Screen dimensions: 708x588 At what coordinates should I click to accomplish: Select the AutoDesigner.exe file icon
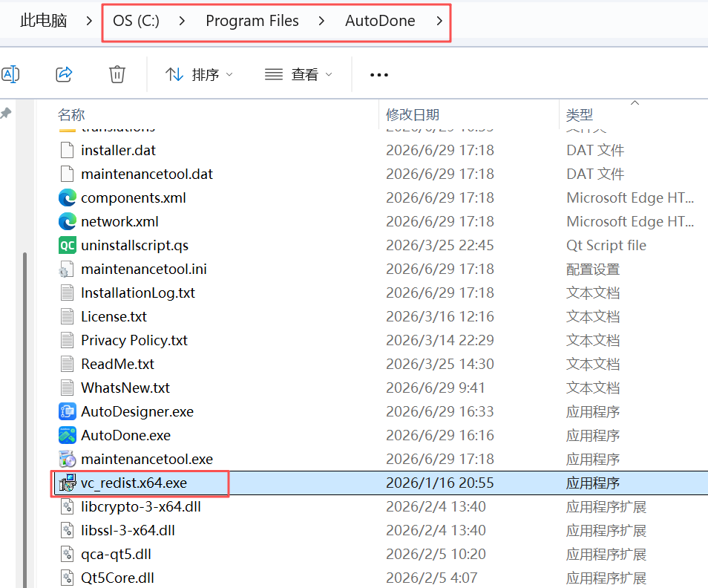coord(68,411)
